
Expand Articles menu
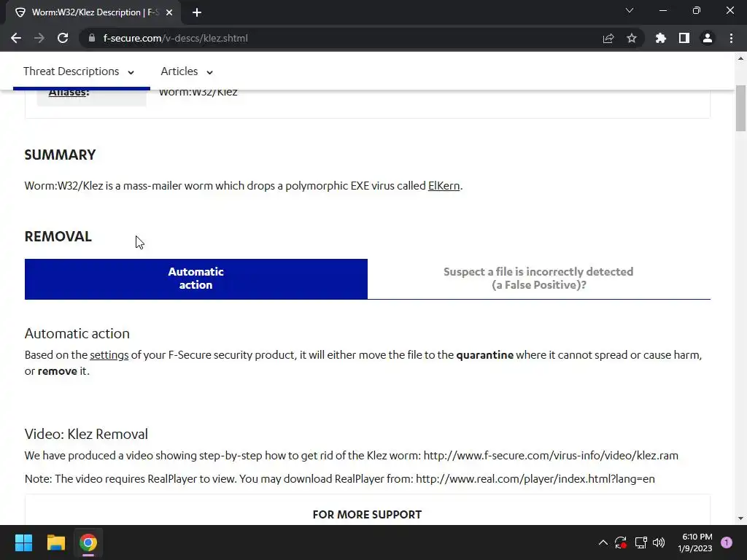(x=187, y=71)
